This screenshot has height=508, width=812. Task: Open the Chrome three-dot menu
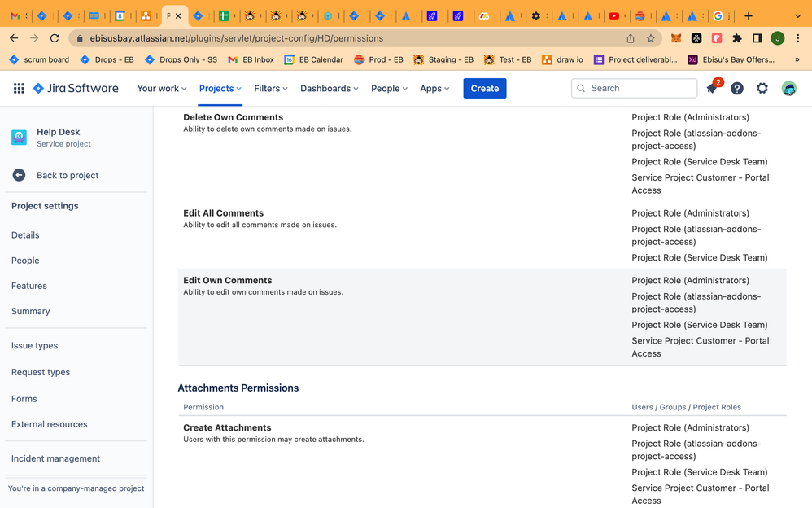point(798,38)
